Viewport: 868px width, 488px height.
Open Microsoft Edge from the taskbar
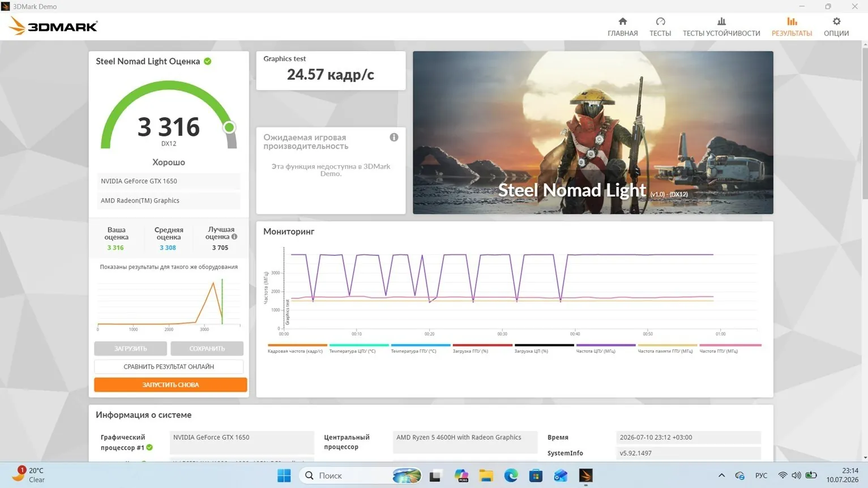511,476
